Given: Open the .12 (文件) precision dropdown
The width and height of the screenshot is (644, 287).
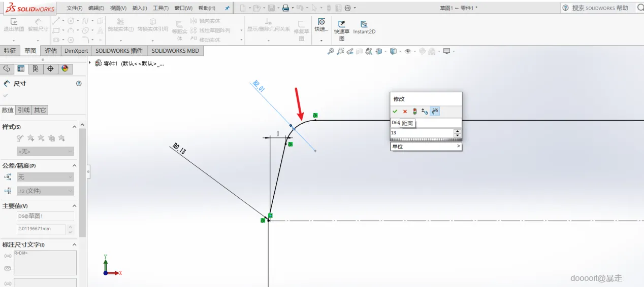Looking at the screenshot, I should 45,191.
